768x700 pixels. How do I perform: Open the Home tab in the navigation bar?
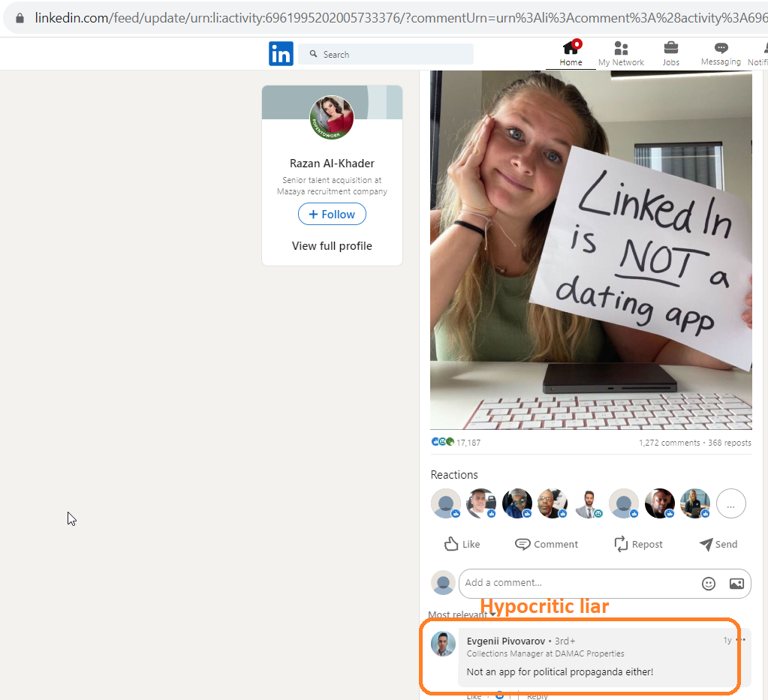click(x=571, y=53)
